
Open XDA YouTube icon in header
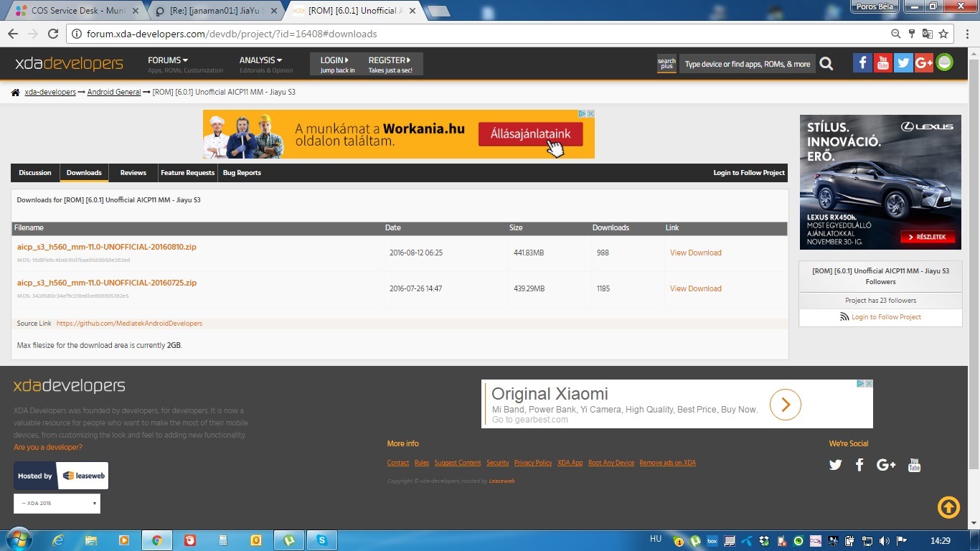pyautogui.click(x=883, y=63)
